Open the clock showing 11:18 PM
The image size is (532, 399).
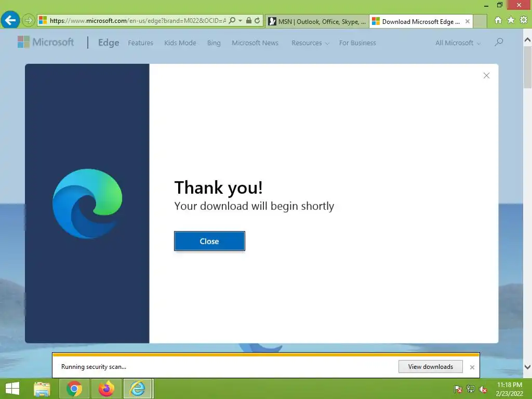(509, 389)
